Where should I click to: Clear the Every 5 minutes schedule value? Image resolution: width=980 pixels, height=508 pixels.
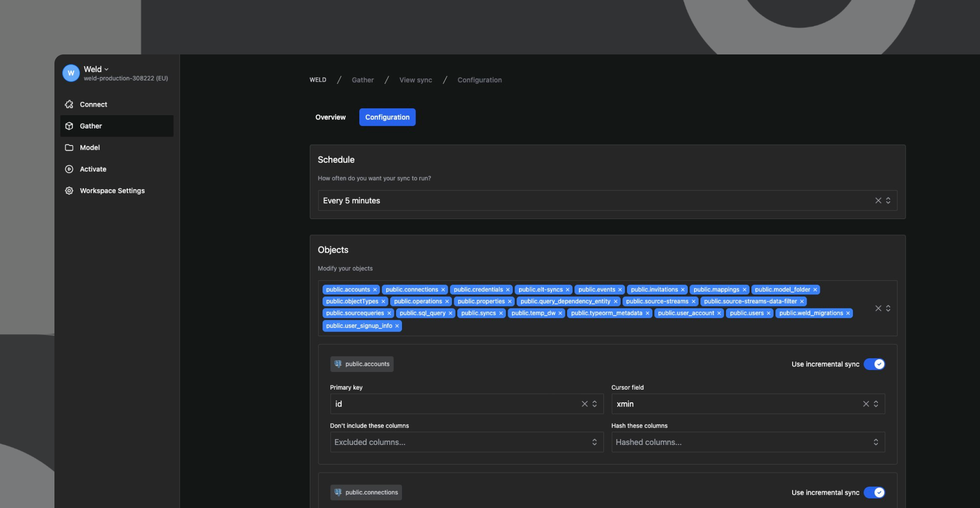(x=878, y=200)
